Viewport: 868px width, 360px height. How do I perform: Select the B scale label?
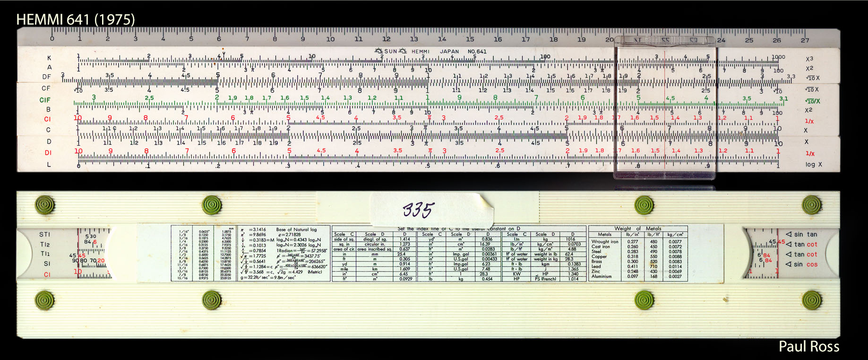[48, 109]
